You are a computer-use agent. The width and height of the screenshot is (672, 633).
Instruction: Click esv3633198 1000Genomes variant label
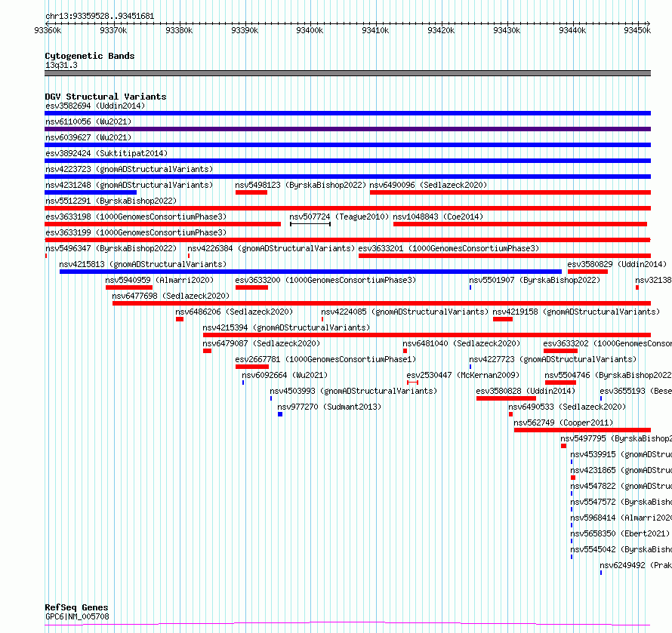[x=136, y=217]
